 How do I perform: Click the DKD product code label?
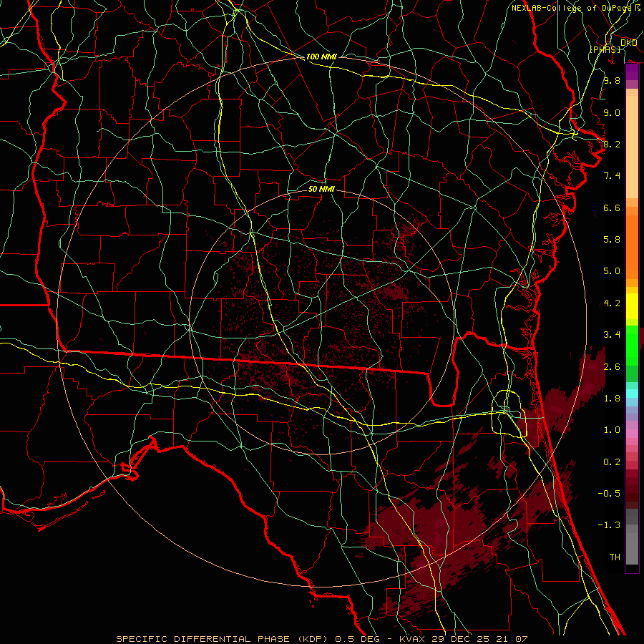tap(628, 43)
